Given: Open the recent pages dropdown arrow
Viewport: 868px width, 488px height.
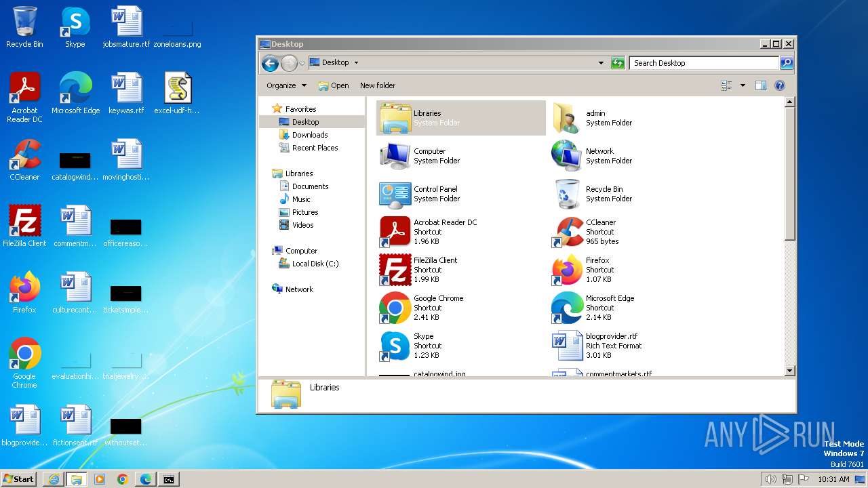Looking at the screenshot, I should click(x=302, y=63).
